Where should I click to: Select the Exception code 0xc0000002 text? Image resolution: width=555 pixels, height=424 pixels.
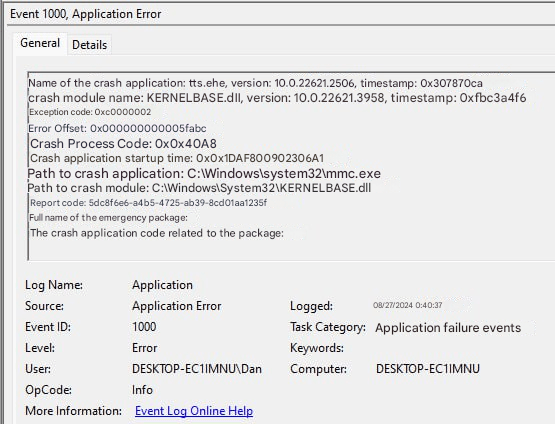[90, 112]
